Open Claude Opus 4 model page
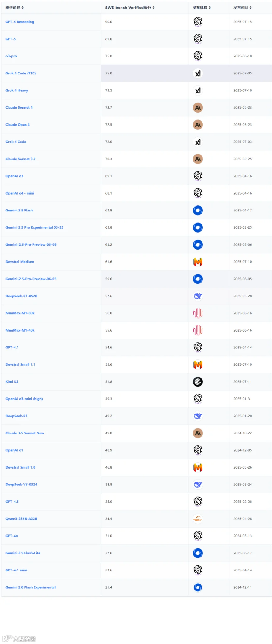This screenshot has width=272, height=644. 18,125
